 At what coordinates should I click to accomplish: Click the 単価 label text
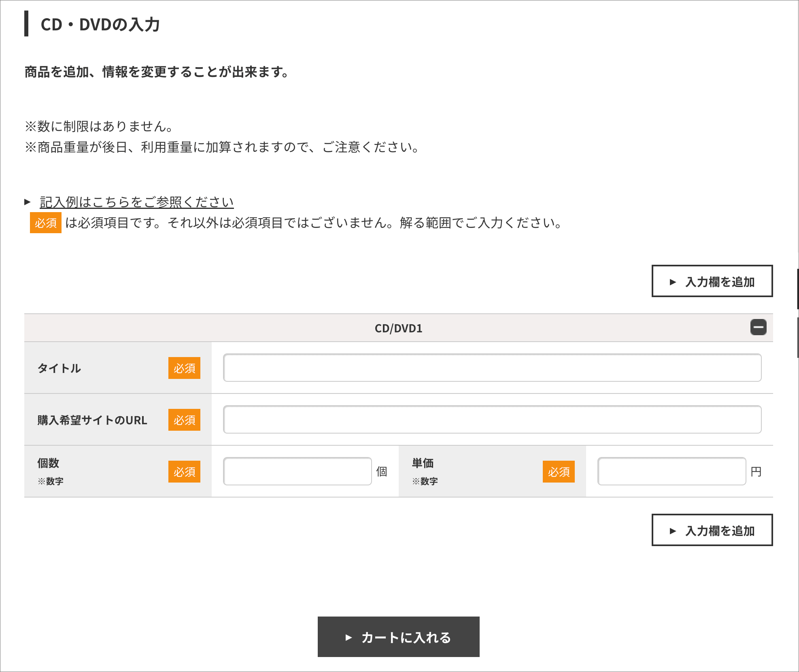[423, 463]
